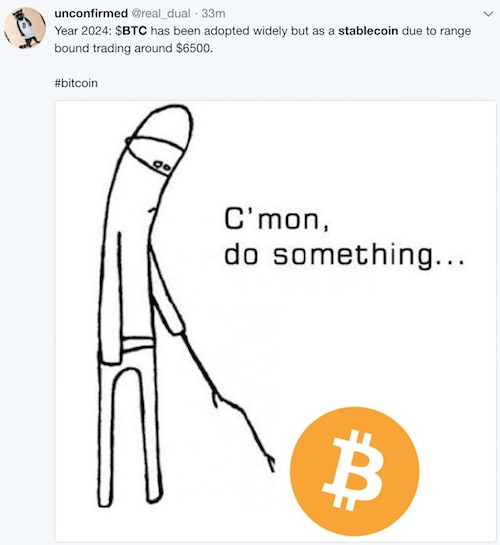The image size is (500, 545).
Task: Open the unconfirmed profile avatar
Action: [25, 27]
